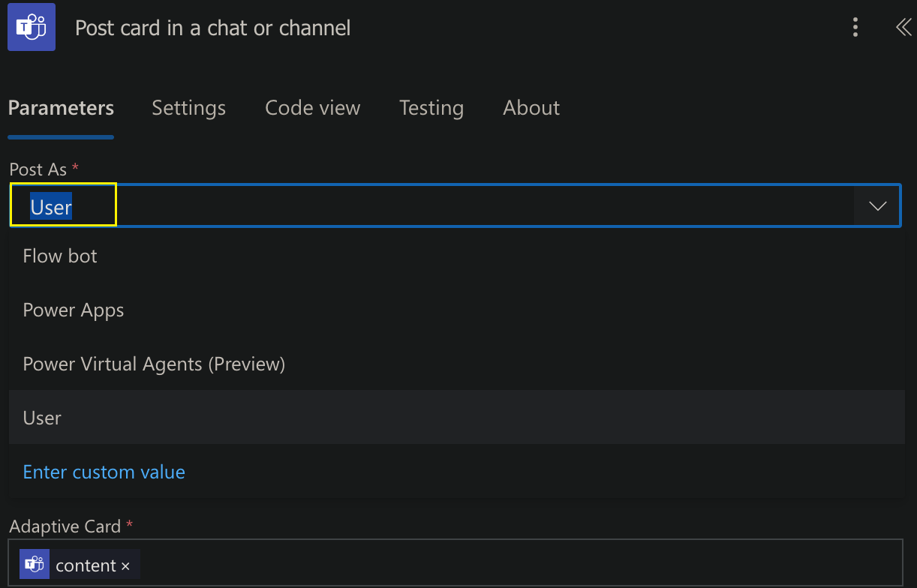917x588 pixels.
Task: Open the Testing tab
Action: 431,108
